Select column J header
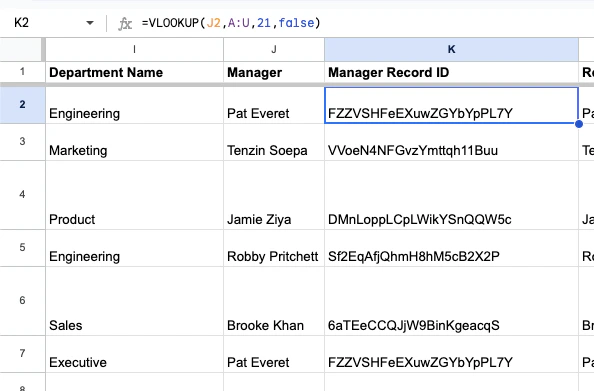This screenshot has width=594, height=391. tap(274, 49)
